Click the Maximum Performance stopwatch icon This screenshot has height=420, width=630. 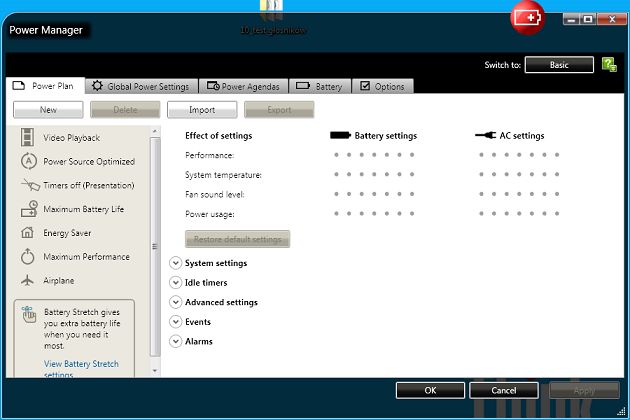coord(28,256)
